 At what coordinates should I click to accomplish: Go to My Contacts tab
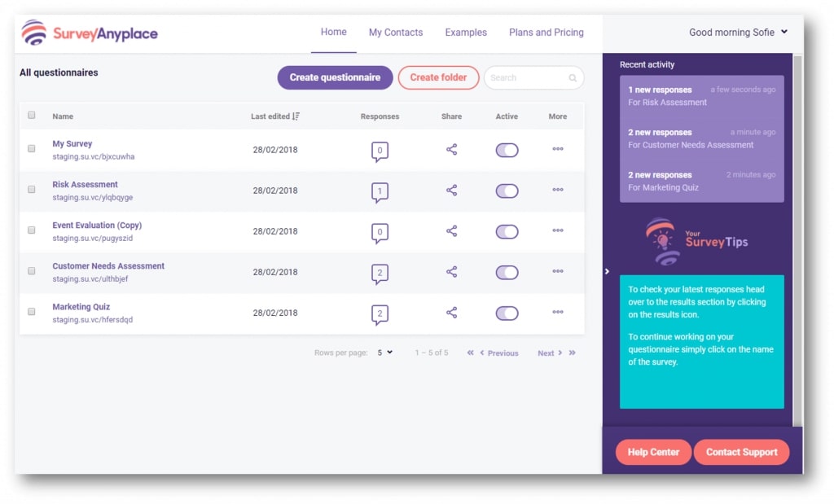(x=395, y=33)
